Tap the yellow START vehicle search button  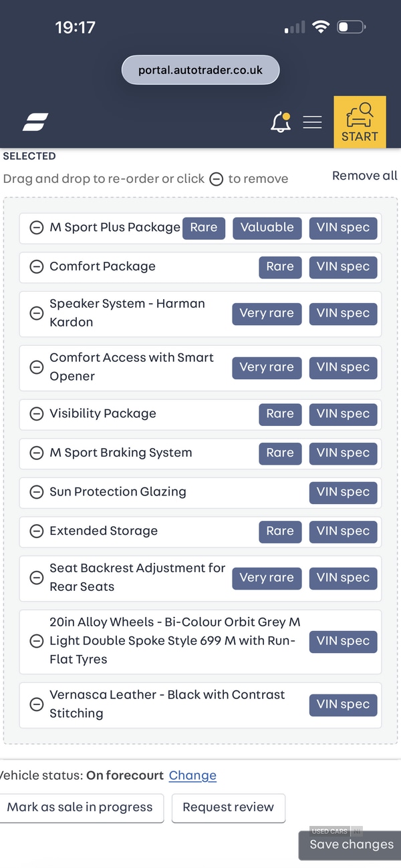tap(360, 122)
